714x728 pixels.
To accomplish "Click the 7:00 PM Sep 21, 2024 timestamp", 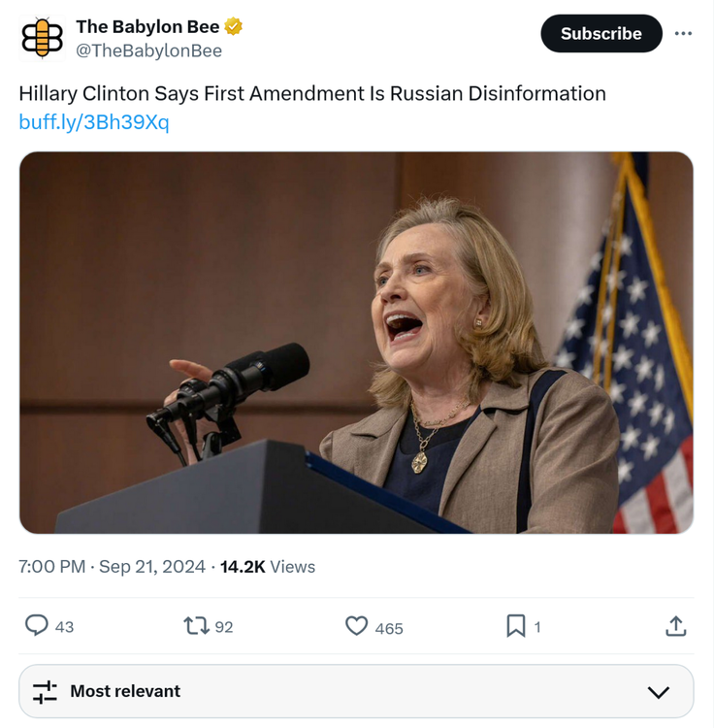I will (112, 566).
